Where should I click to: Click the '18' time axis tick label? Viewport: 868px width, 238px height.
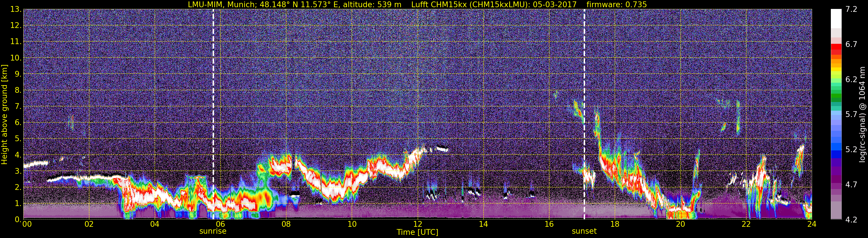(614, 224)
